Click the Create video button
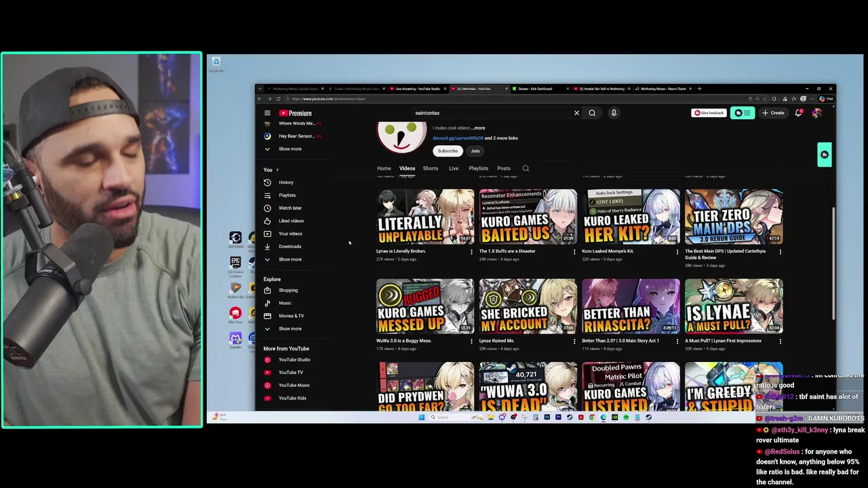 pyautogui.click(x=773, y=113)
